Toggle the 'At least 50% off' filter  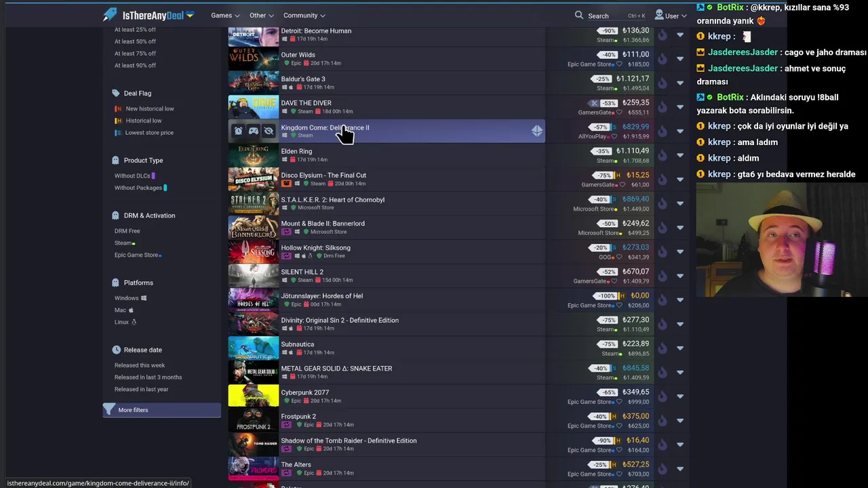[135, 41]
